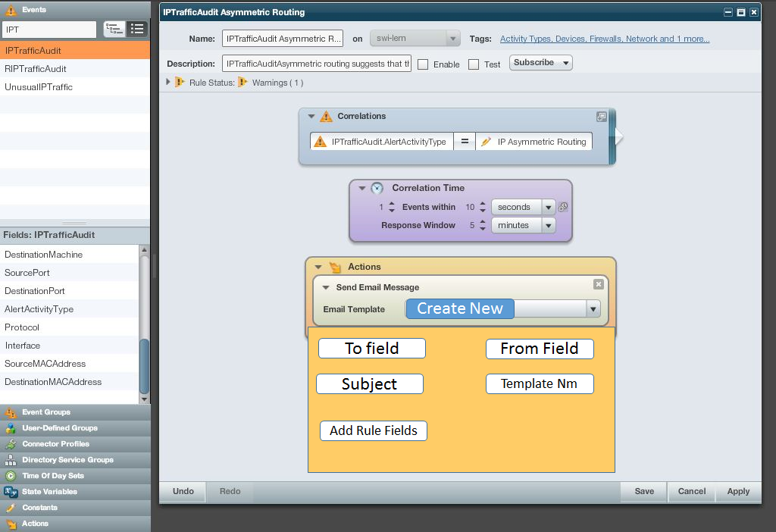The width and height of the screenshot is (776, 532).
Task: Open the Actions panel in sidebar
Action: click(x=75, y=523)
